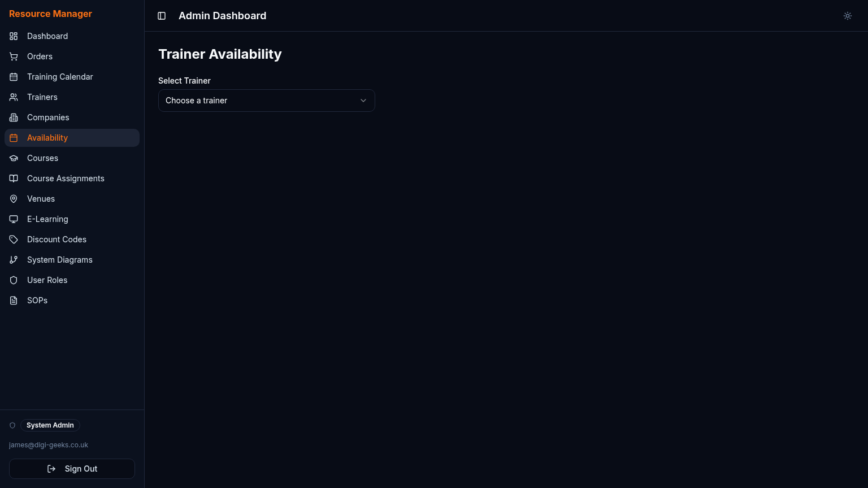Switch theme with the sun icon
The image size is (868, 488).
(848, 16)
